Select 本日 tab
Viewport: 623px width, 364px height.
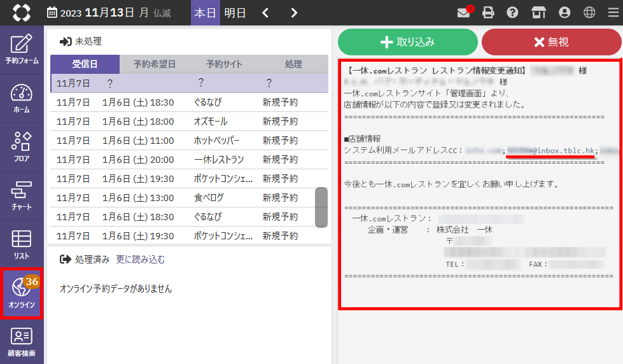[x=205, y=13]
